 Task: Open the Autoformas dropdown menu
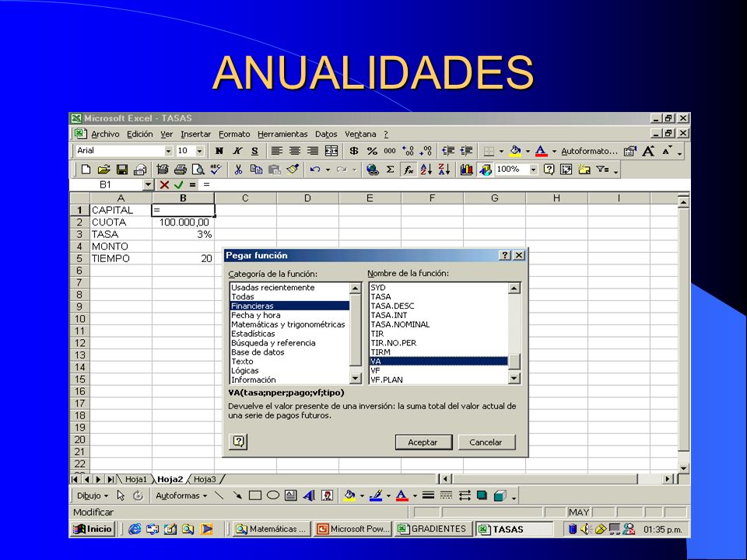click(x=181, y=495)
